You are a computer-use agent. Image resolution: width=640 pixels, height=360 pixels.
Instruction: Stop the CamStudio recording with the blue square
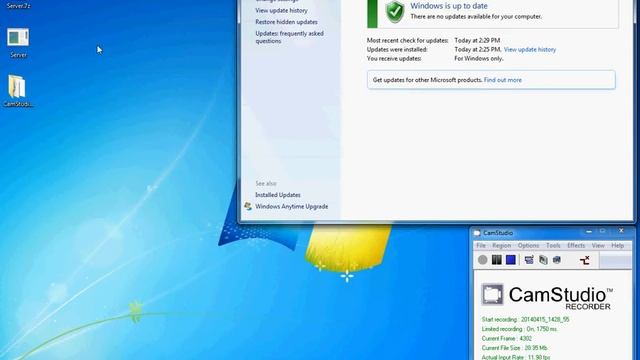point(511,260)
